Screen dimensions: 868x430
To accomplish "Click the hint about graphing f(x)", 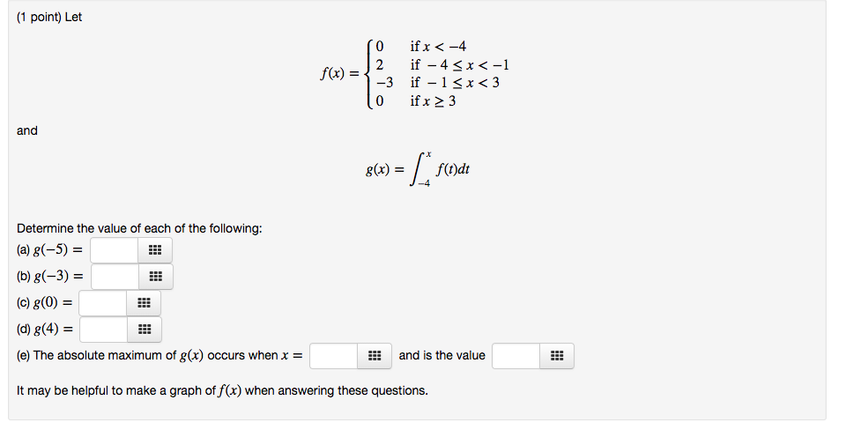I will click(223, 390).
